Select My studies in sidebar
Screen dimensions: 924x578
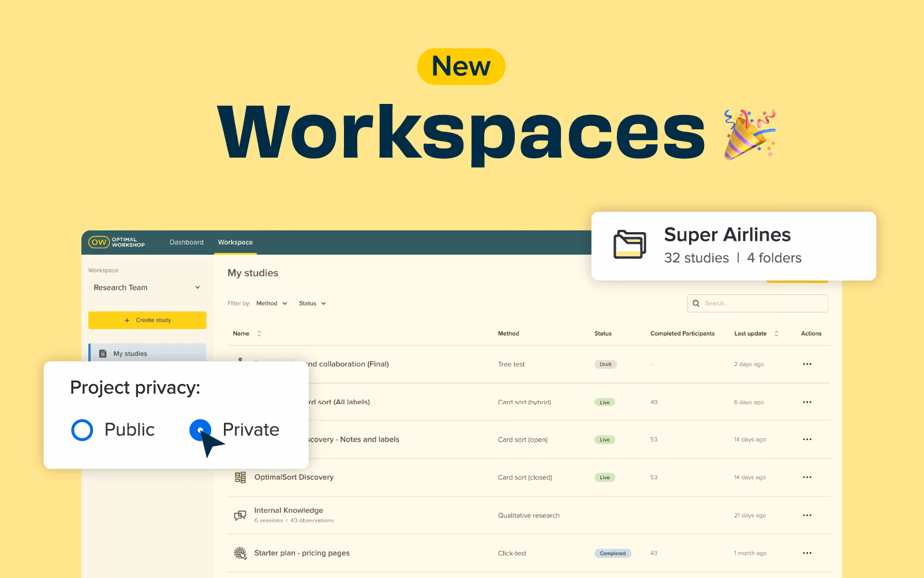147,353
